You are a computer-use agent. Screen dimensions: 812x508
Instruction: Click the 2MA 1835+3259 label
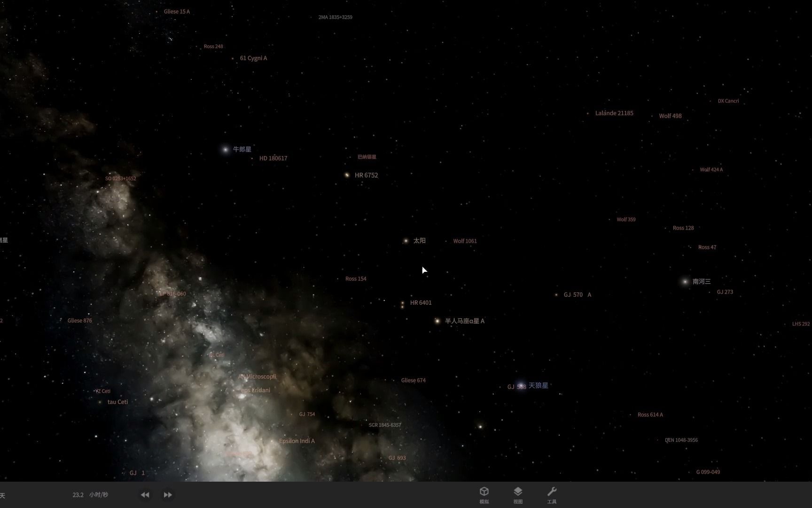pyautogui.click(x=335, y=17)
